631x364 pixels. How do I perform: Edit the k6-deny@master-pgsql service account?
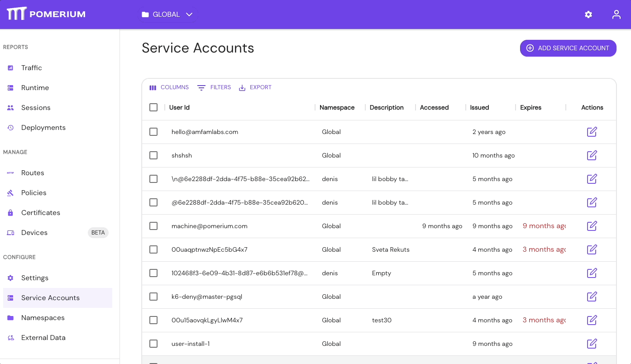pos(592,297)
